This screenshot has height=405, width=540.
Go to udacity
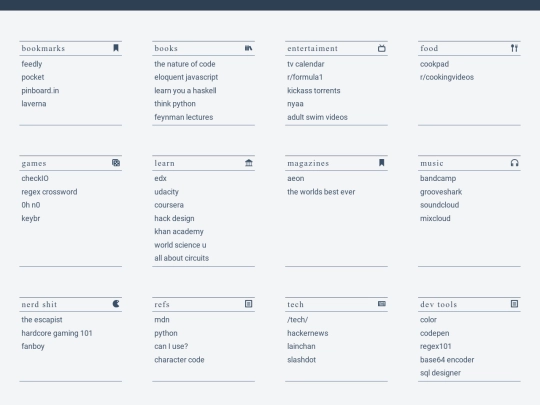coord(167,192)
